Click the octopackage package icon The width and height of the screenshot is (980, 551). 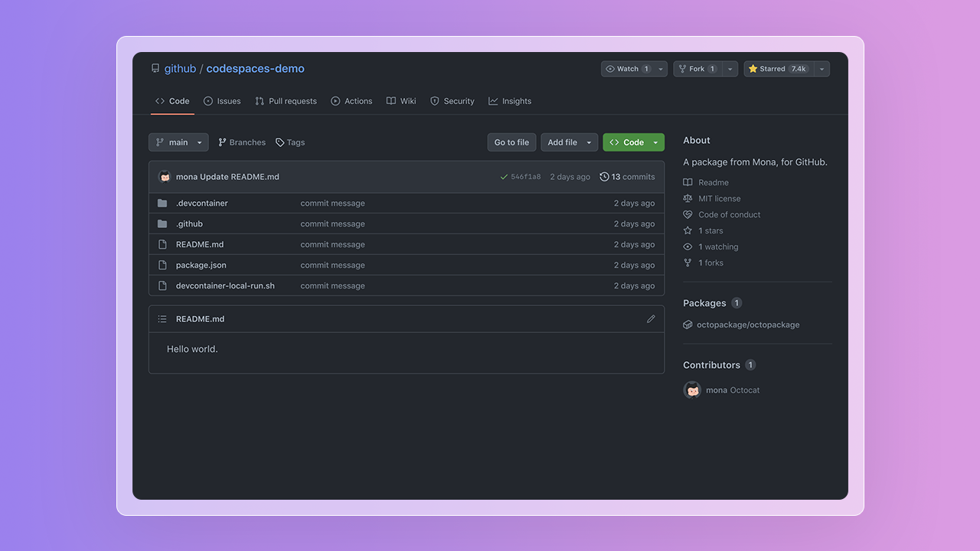[688, 325]
